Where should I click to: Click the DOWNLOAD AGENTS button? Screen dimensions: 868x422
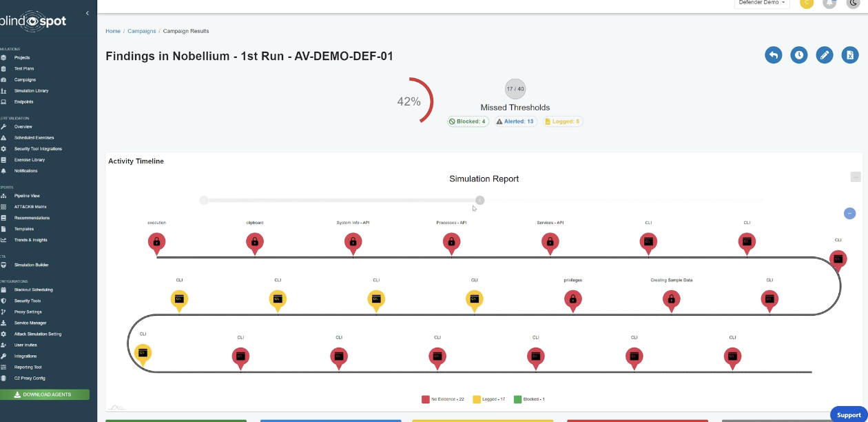click(x=45, y=394)
